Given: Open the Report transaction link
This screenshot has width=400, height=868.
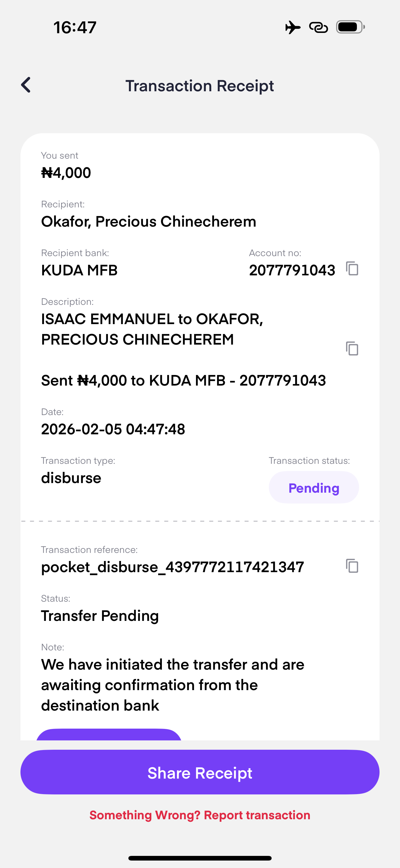Looking at the screenshot, I should tap(200, 815).
